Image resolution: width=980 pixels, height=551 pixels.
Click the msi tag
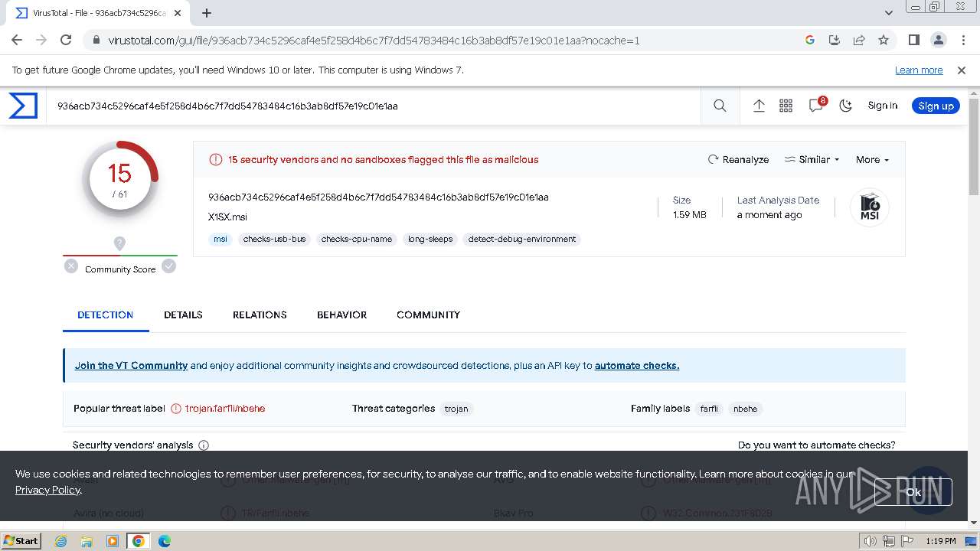(x=220, y=239)
